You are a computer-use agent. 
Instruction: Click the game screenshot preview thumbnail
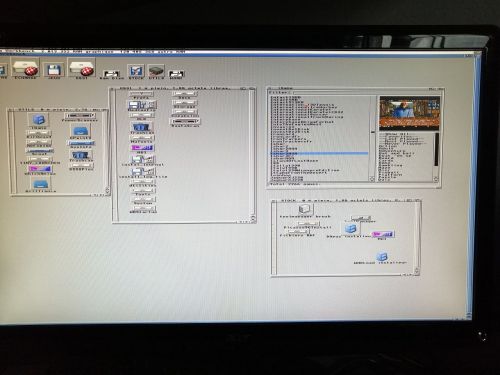click(409, 113)
